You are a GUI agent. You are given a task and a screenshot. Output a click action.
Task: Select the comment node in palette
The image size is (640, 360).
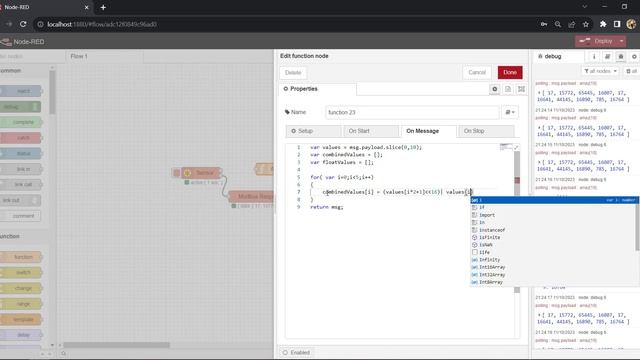tap(20, 216)
